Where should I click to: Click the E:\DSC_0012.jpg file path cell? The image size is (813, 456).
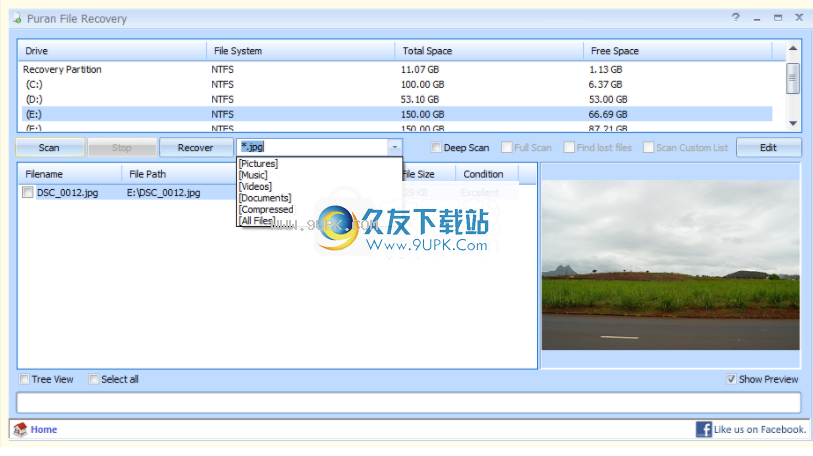coord(163,192)
